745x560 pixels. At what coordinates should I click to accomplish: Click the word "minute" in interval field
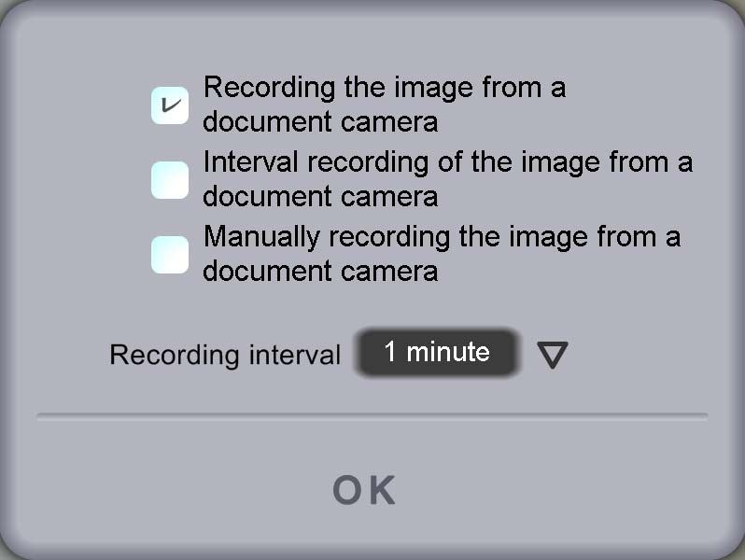coord(447,352)
